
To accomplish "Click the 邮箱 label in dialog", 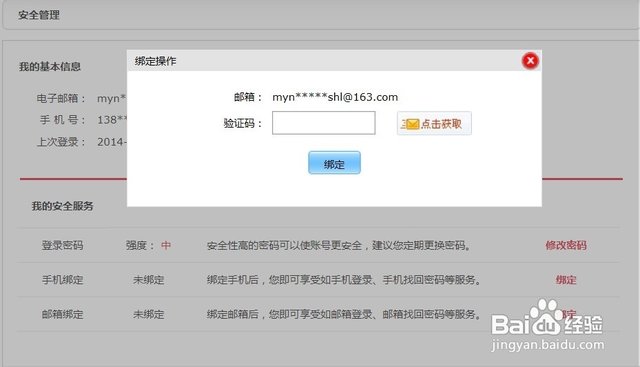I will (x=248, y=97).
